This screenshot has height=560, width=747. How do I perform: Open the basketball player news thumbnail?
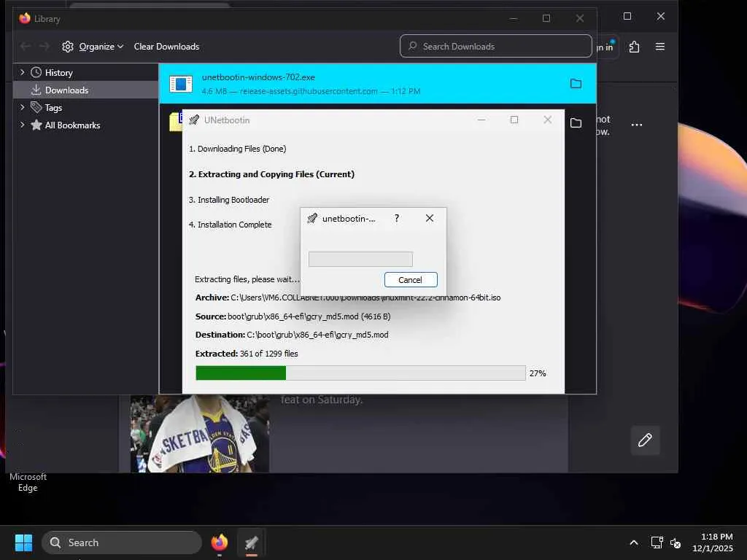pos(200,434)
